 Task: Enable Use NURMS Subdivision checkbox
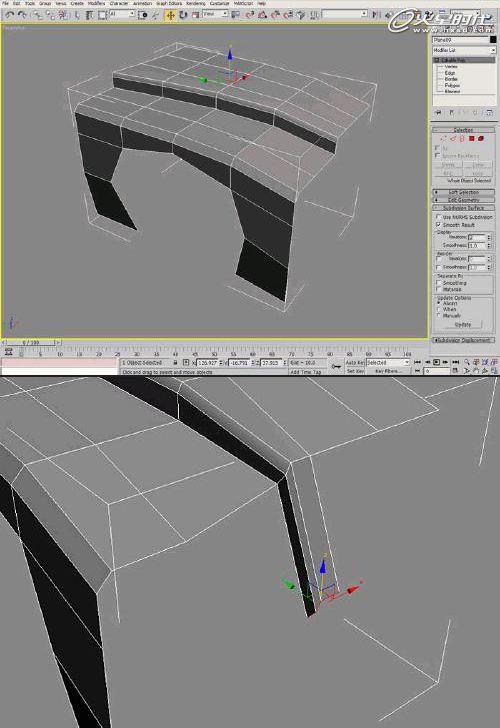[x=438, y=217]
